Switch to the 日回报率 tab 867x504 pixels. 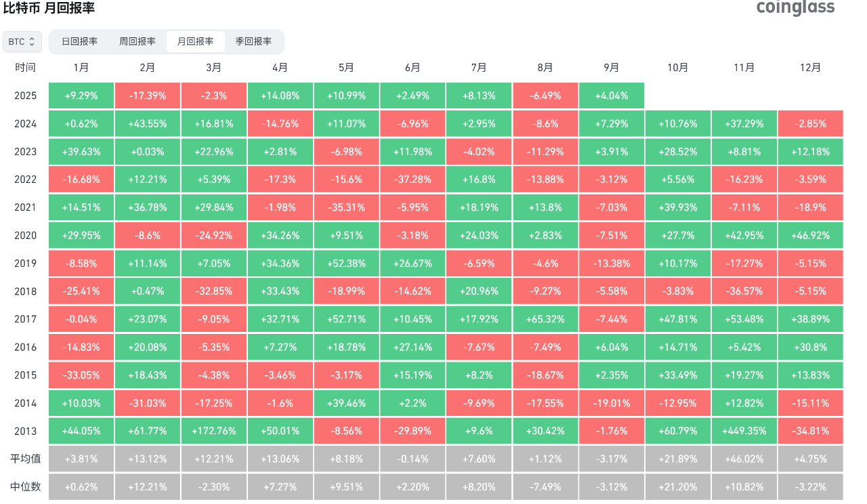[79, 41]
